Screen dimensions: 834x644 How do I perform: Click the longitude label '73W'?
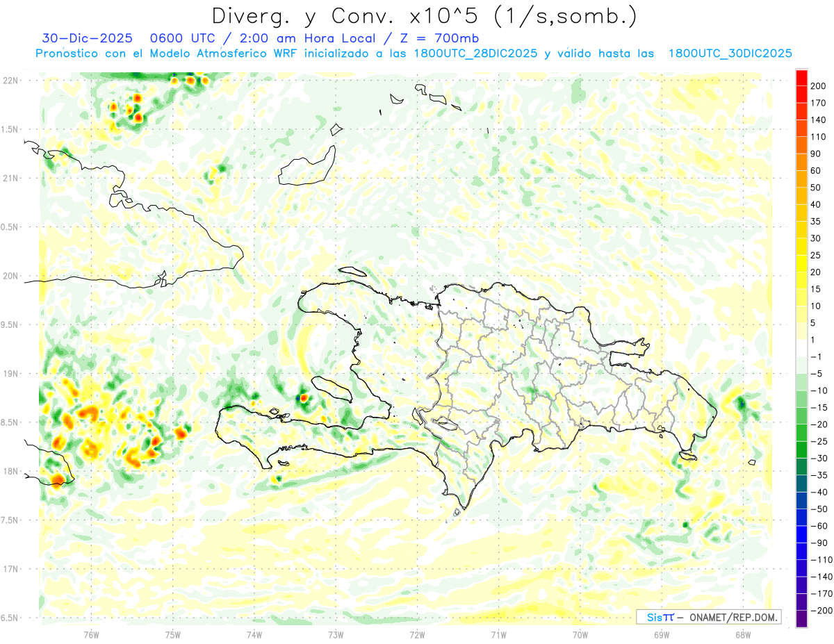pyautogui.click(x=336, y=635)
